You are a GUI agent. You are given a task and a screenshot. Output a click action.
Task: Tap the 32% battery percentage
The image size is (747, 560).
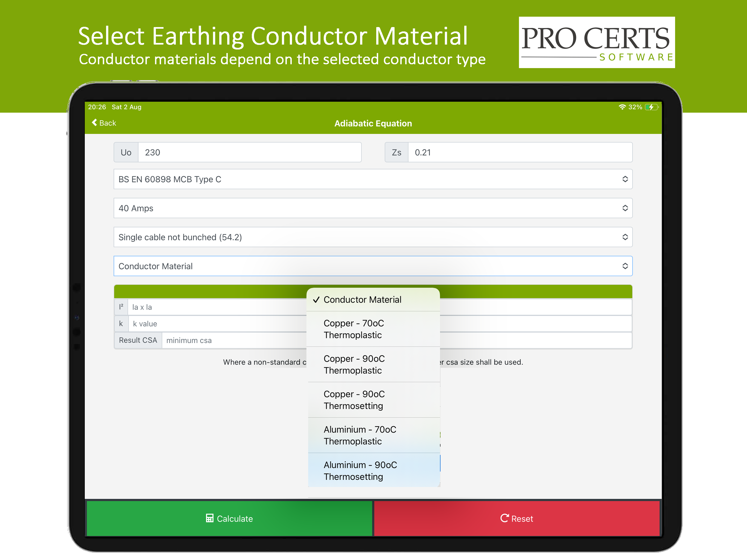(x=635, y=107)
